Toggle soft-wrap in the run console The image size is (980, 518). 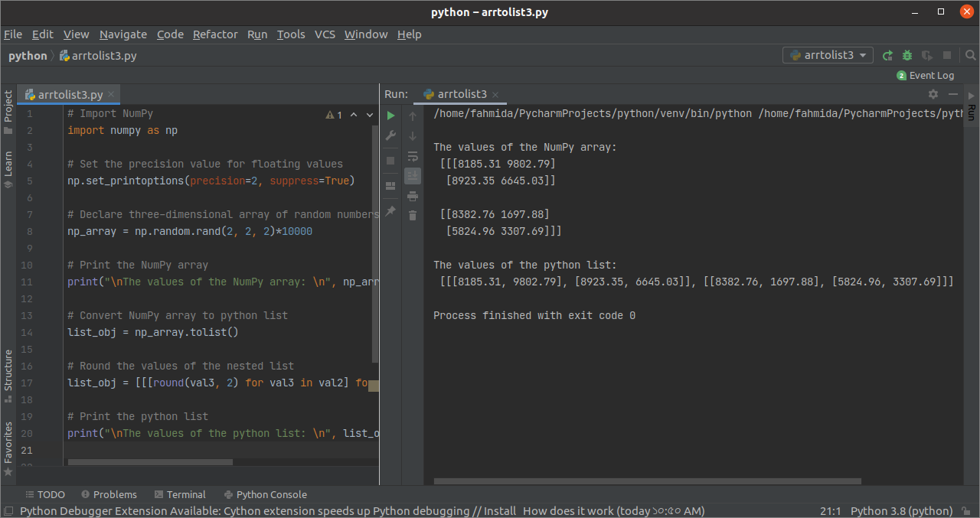click(x=413, y=155)
